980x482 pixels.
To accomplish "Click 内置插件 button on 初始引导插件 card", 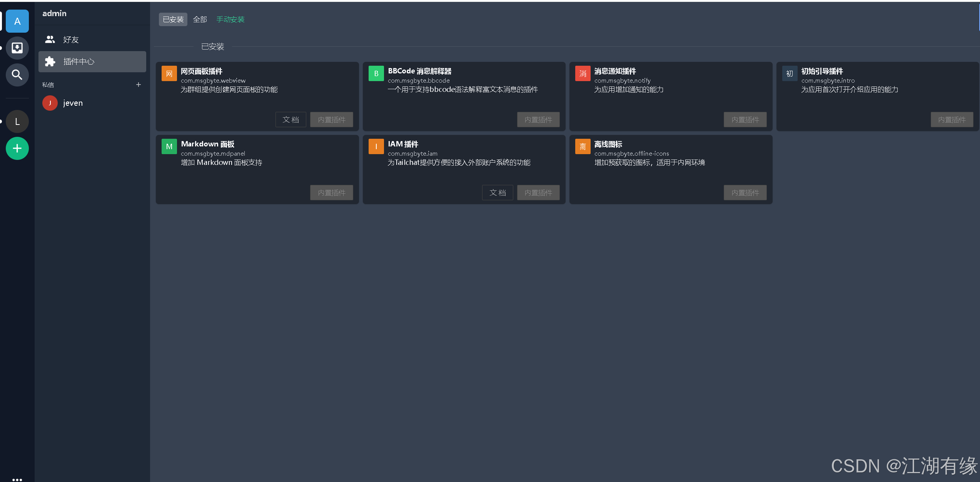I will click(x=952, y=120).
